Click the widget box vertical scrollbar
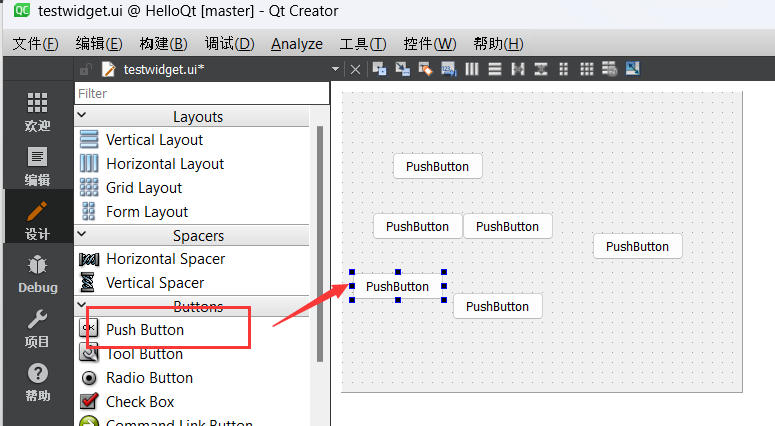 coord(319,244)
